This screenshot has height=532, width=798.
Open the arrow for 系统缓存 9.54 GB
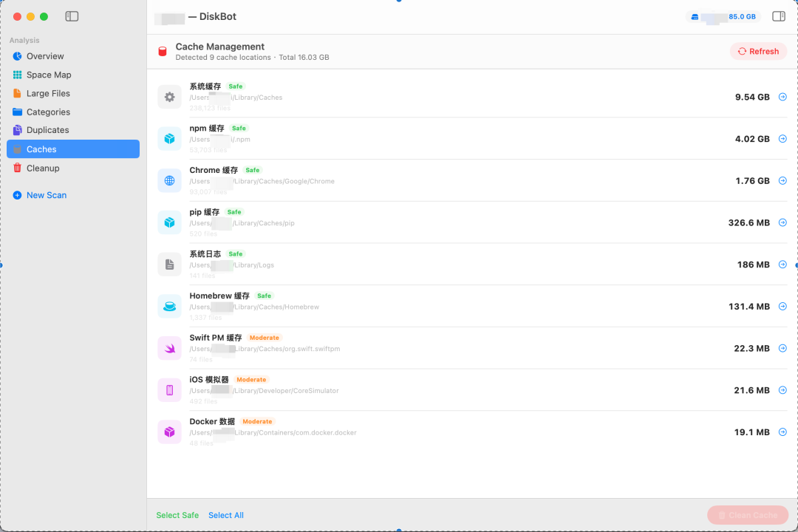pos(782,97)
